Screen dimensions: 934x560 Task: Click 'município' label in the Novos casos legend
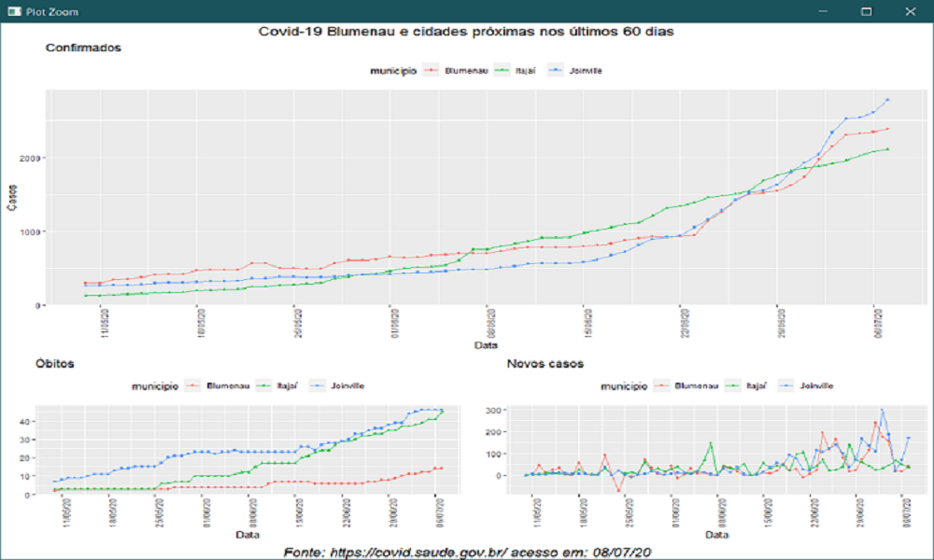pyautogui.click(x=624, y=386)
